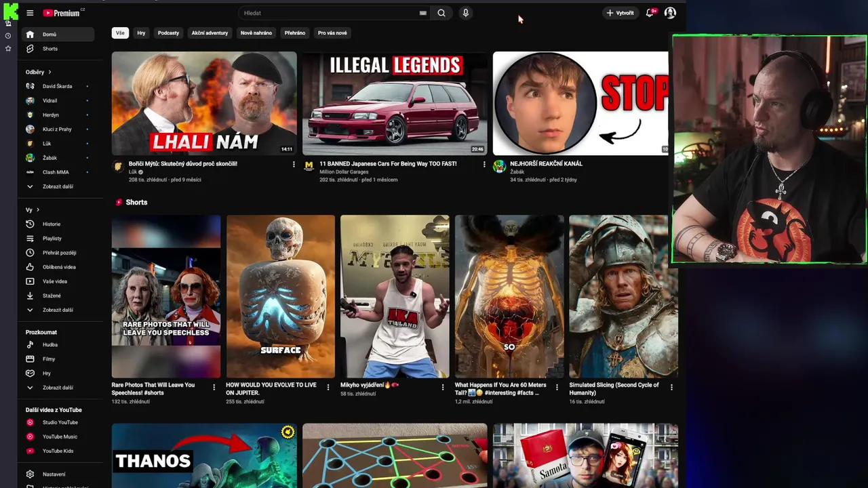
Task: Open the Jupiter skeleton SURFACE short
Action: click(281, 296)
